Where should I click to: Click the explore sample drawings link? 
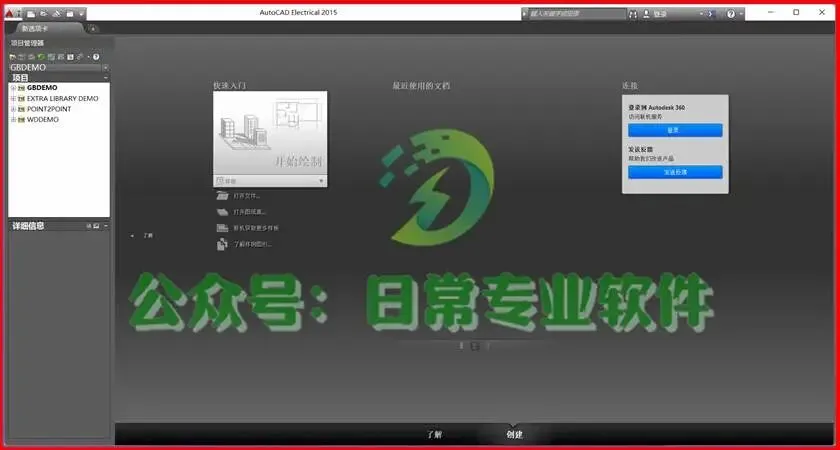pyautogui.click(x=253, y=244)
